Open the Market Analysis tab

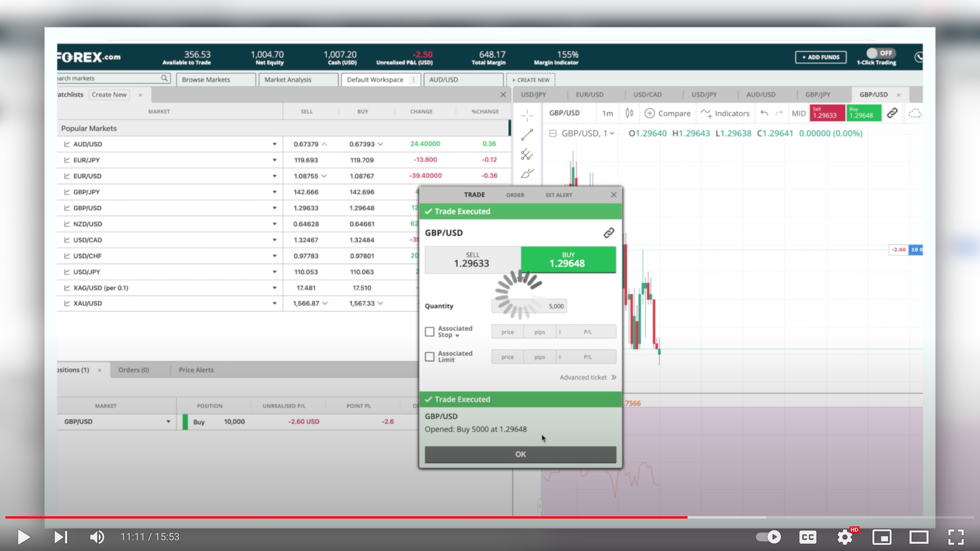(x=298, y=79)
